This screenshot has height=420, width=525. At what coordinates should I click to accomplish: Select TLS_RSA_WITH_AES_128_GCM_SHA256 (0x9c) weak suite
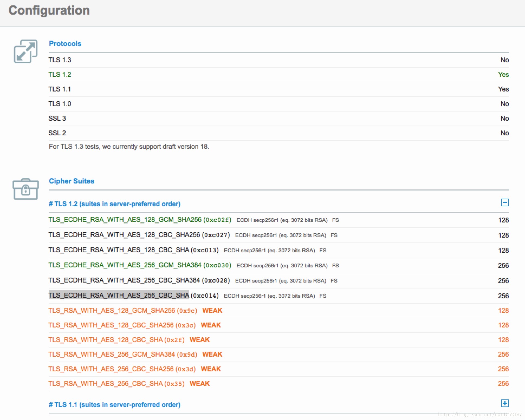[123, 311]
